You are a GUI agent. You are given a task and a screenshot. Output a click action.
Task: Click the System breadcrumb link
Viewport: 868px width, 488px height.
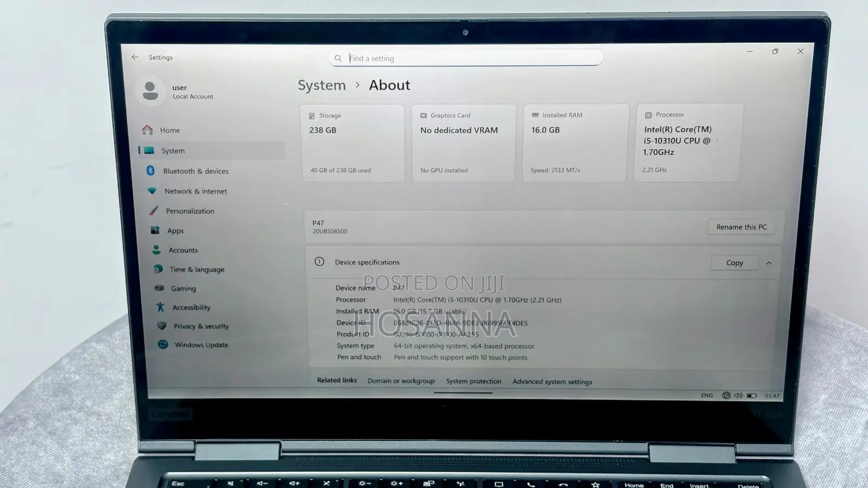click(322, 85)
